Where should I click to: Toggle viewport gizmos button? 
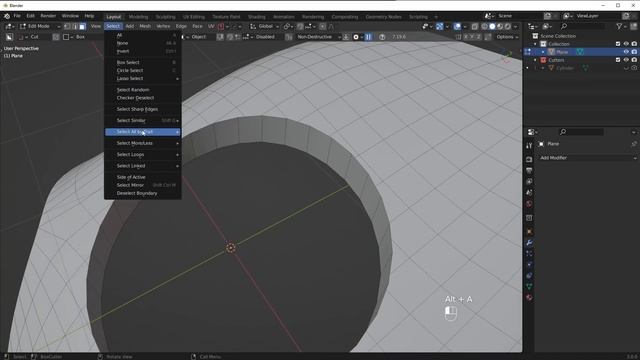pyautogui.click(x=440, y=26)
